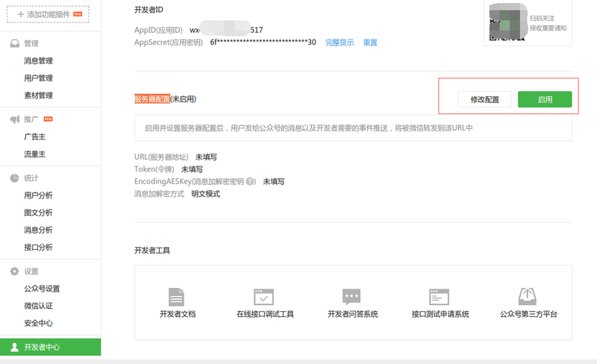Click the 公众号第三方平台 upload icon
This screenshot has height=364, width=597.
(x=528, y=297)
